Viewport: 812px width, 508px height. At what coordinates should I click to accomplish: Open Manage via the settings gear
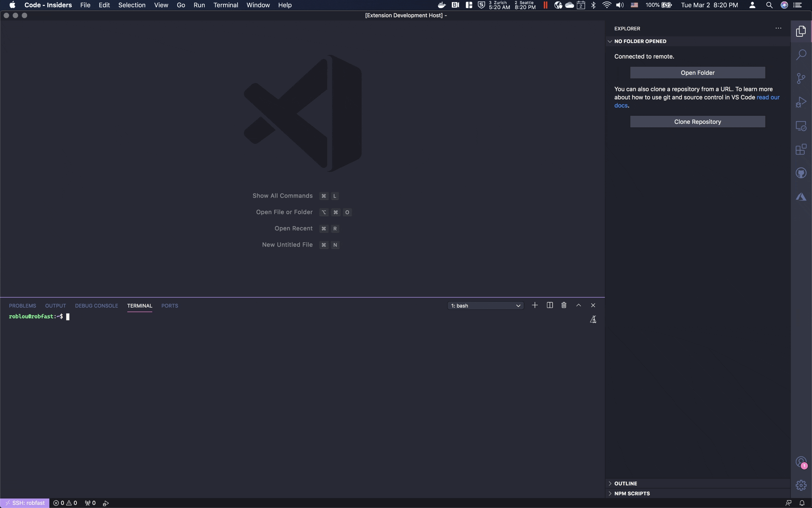801,485
